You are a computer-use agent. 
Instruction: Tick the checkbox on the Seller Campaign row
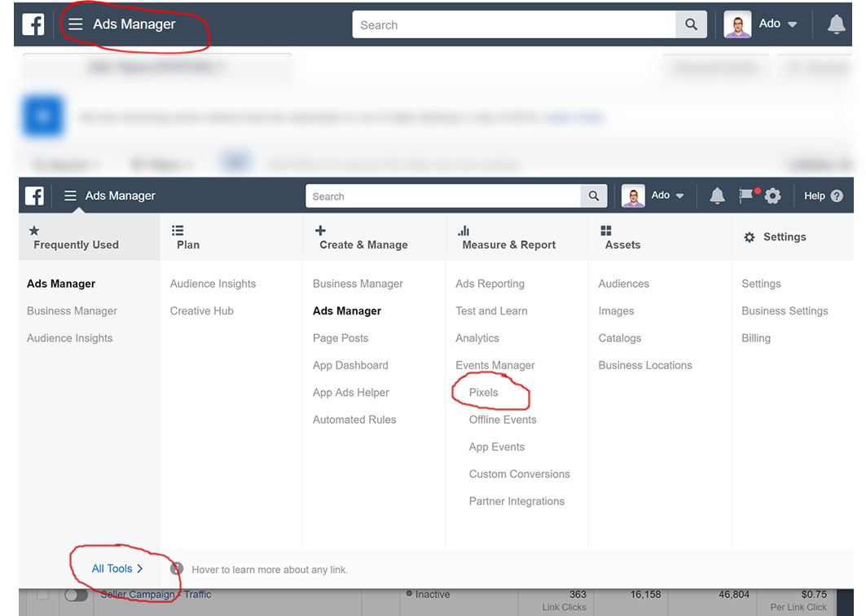tap(42, 595)
